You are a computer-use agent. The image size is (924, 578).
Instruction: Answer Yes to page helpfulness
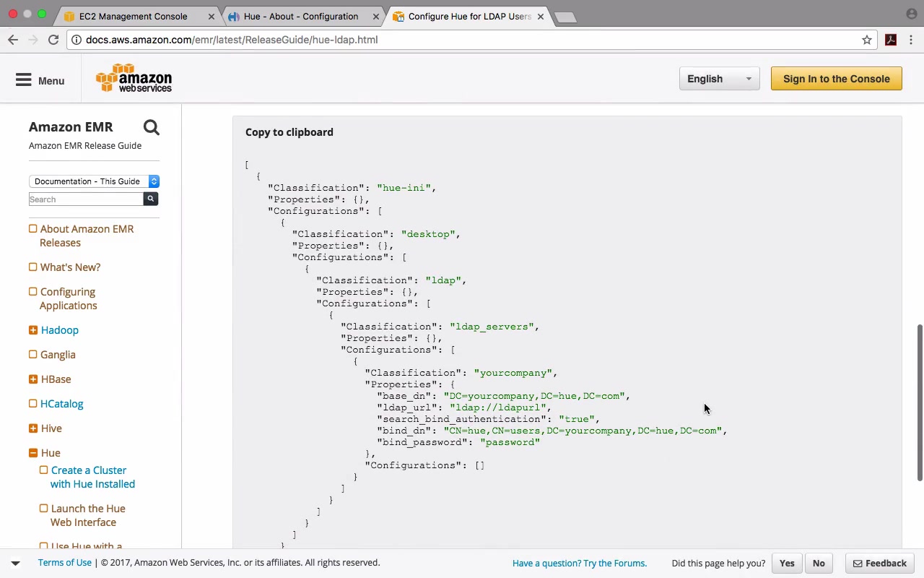(x=787, y=564)
